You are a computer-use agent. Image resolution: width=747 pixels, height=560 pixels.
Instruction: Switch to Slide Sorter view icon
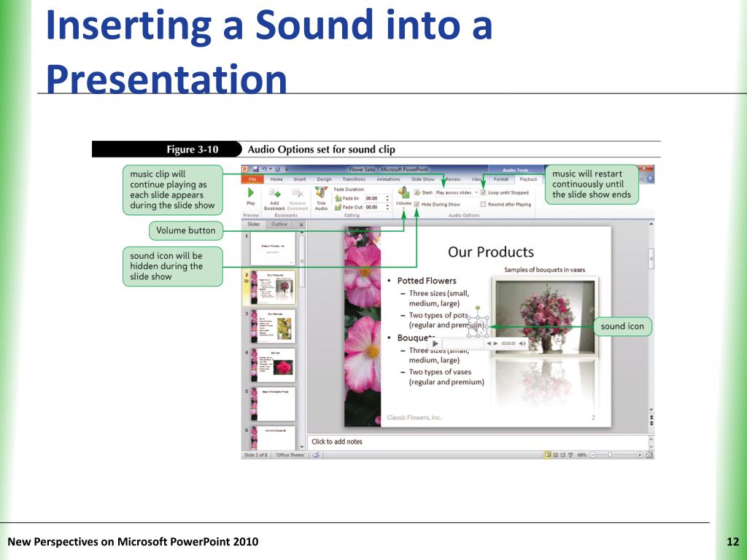[556, 455]
